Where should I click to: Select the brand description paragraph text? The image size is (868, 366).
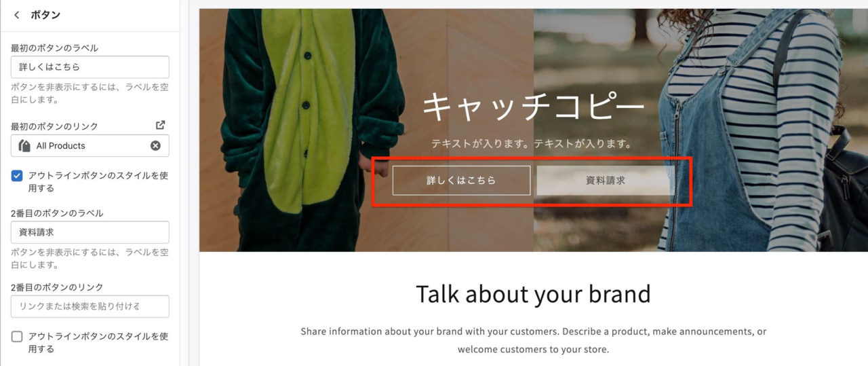point(534,341)
